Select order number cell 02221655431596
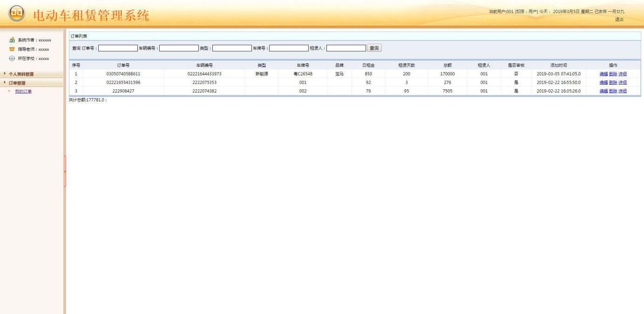644x314 pixels. coord(123,82)
